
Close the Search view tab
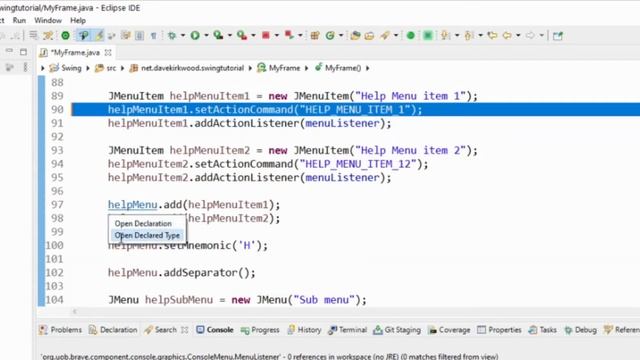tap(184, 330)
